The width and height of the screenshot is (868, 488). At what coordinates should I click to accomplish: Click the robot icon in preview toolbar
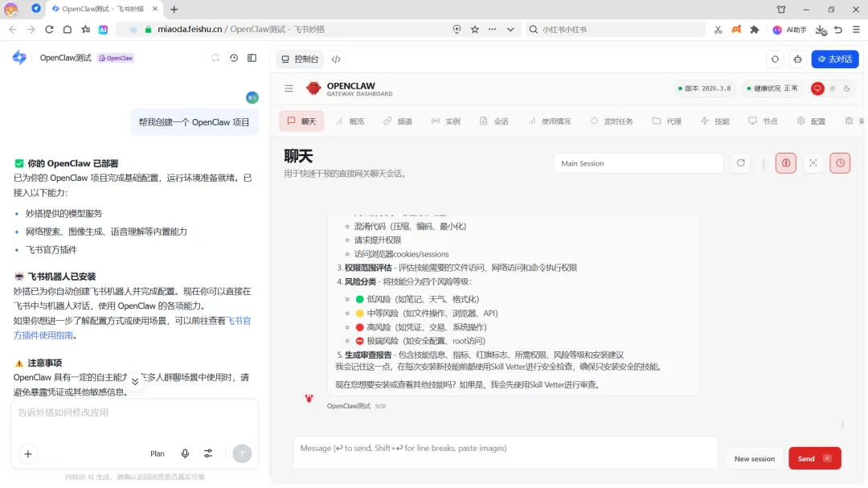(x=798, y=59)
